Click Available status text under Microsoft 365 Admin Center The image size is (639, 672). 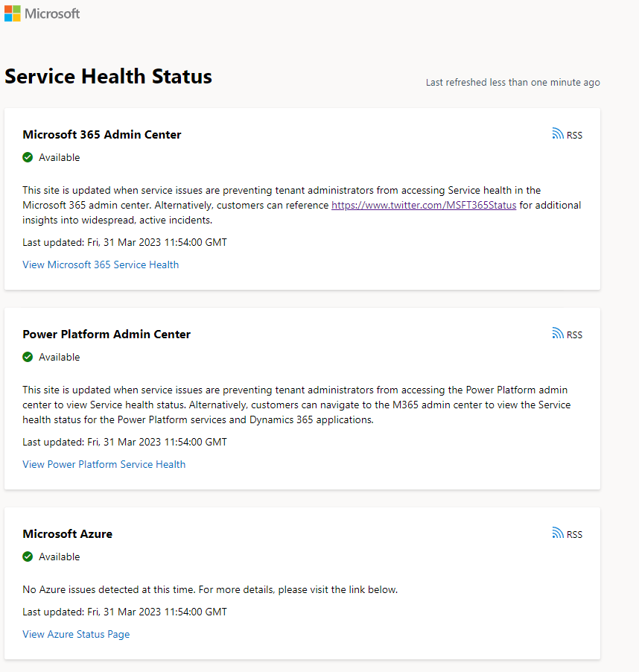(x=60, y=157)
